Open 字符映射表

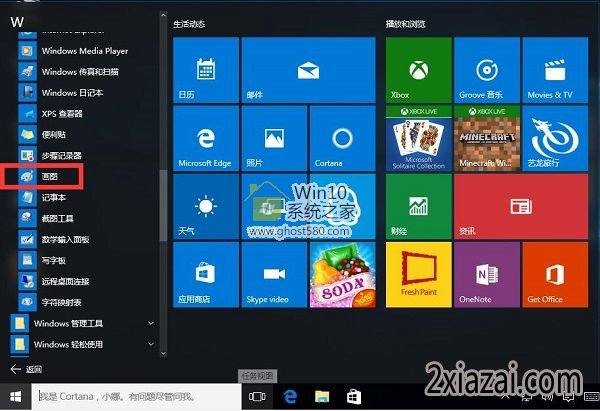tap(84, 302)
